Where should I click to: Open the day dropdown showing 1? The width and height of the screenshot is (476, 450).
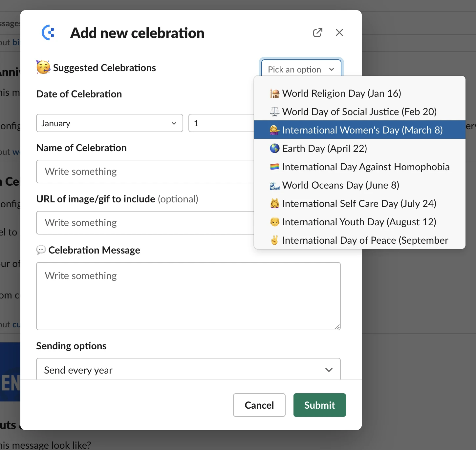point(222,123)
